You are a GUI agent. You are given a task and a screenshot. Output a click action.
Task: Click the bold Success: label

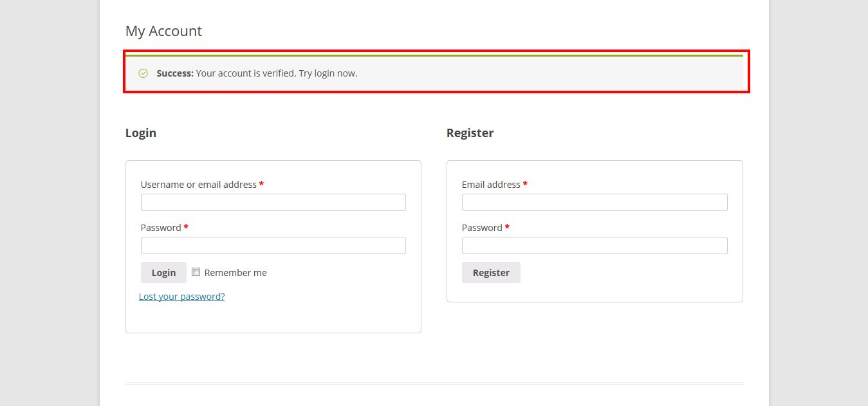coord(175,73)
